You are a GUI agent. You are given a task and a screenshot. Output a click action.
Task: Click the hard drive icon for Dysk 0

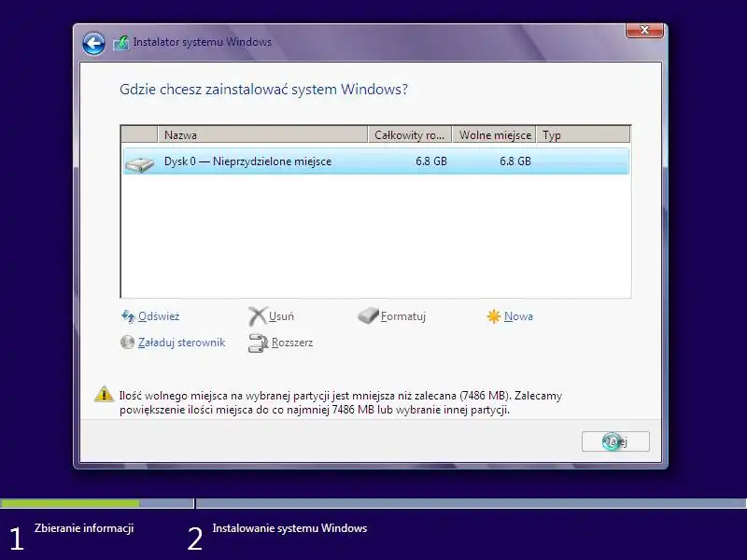point(139,164)
